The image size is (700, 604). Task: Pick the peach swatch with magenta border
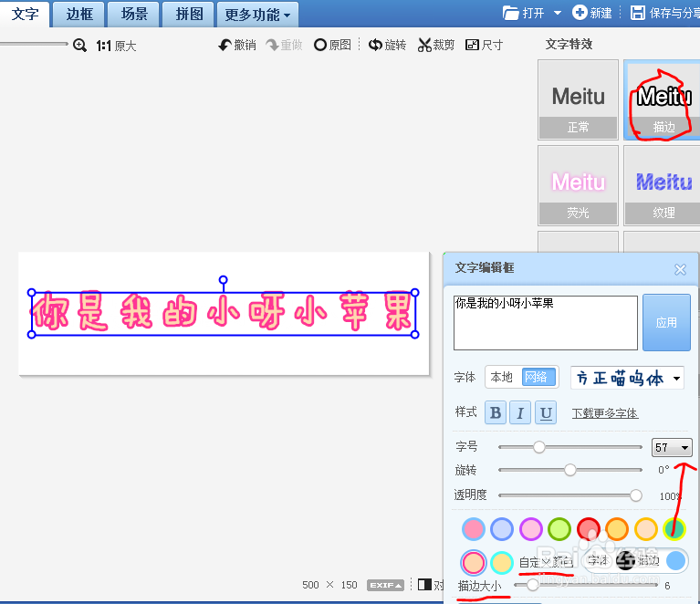(474, 562)
